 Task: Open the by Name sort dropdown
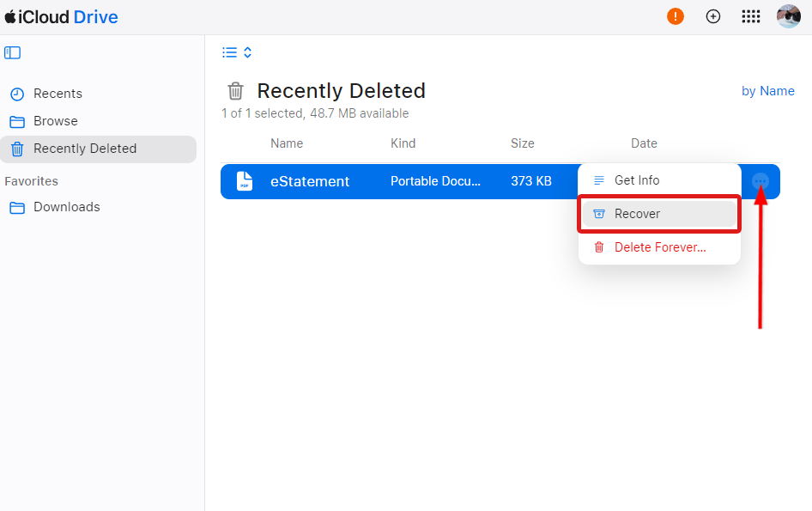pos(768,91)
